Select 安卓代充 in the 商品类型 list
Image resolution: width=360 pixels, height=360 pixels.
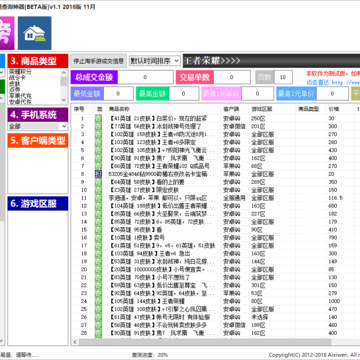pos(20,101)
